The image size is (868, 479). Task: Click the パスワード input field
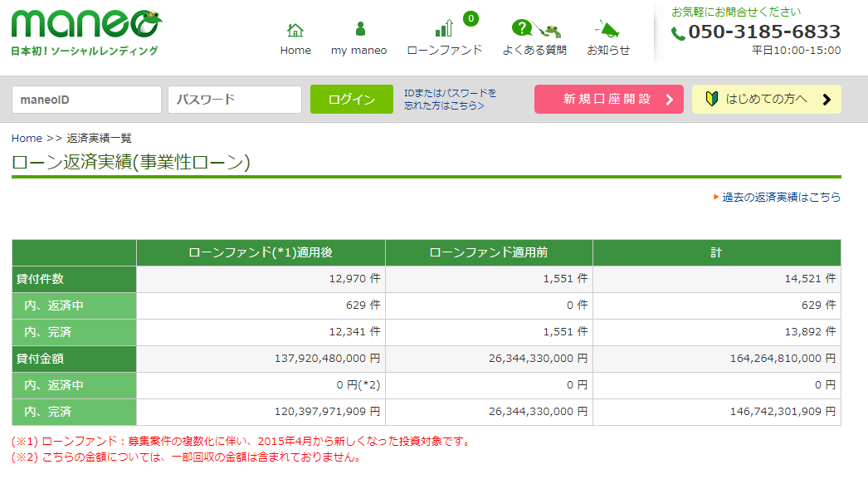point(235,100)
